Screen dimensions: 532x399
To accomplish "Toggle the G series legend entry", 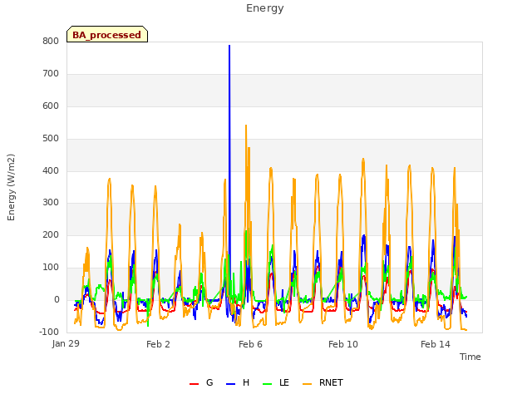I will [x=201, y=383].
